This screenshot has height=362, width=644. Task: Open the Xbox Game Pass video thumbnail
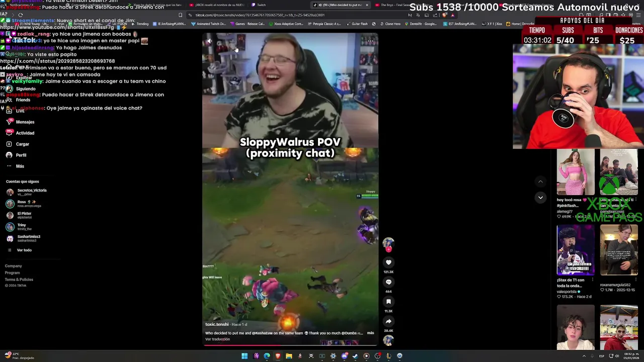point(619,172)
